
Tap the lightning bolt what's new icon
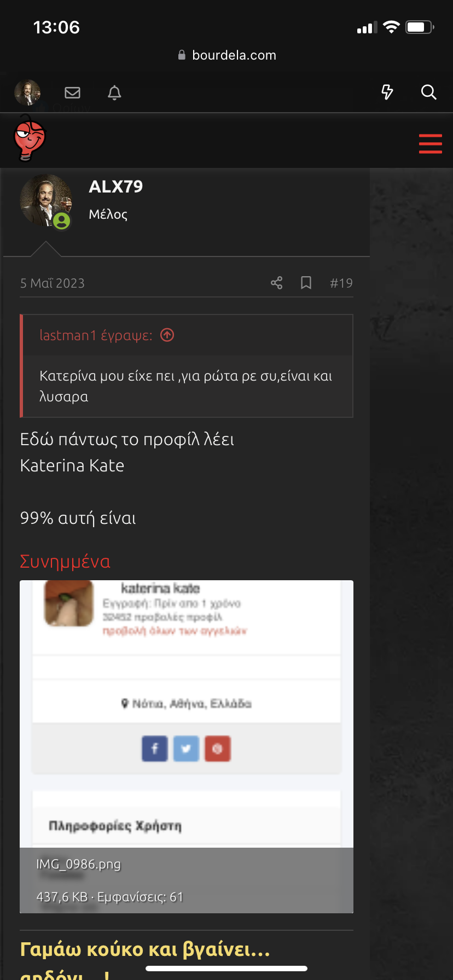point(387,92)
